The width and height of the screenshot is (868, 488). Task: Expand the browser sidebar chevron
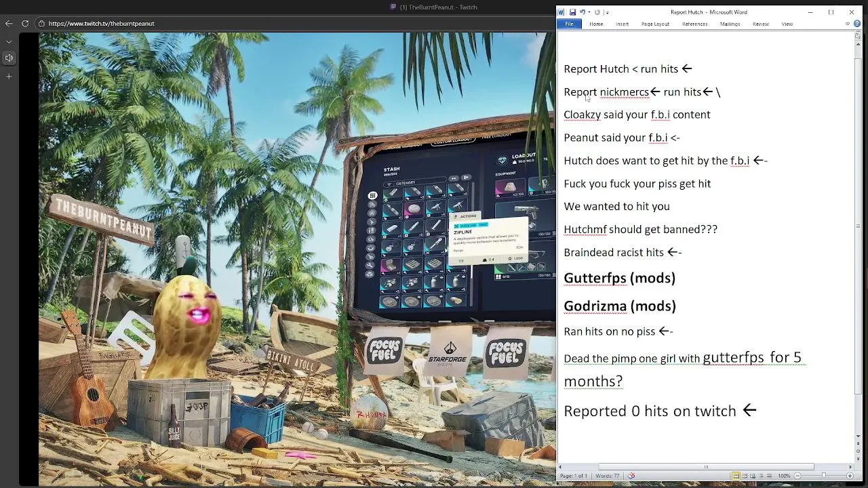pyautogui.click(x=9, y=41)
